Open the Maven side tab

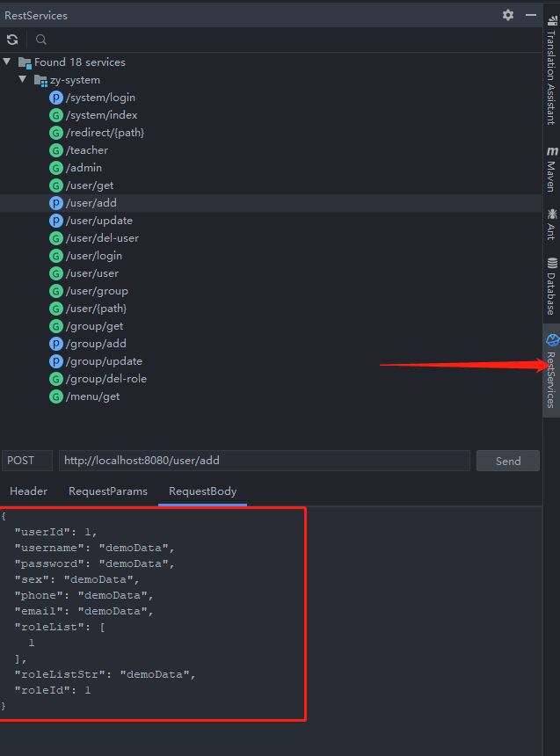pyautogui.click(x=551, y=169)
